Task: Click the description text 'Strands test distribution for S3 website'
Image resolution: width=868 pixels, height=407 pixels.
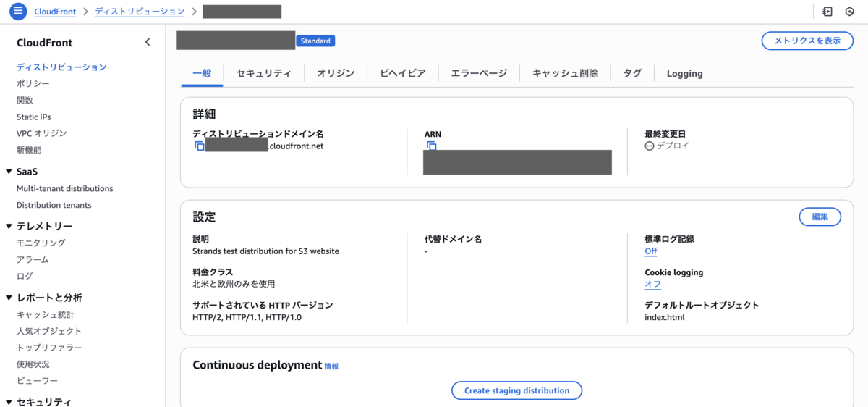Action: click(x=265, y=251)
